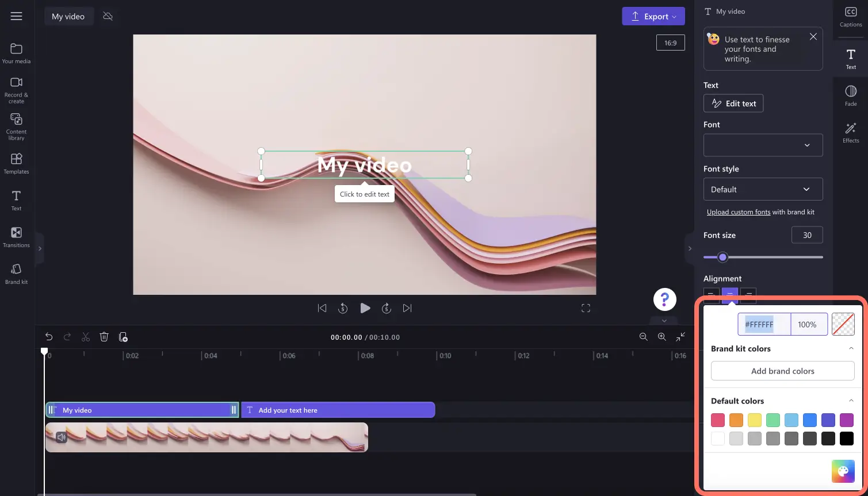Zoom in the timeline
This screenshot has height=496, width=868.
pyautogui.click(x=662, y=337)
